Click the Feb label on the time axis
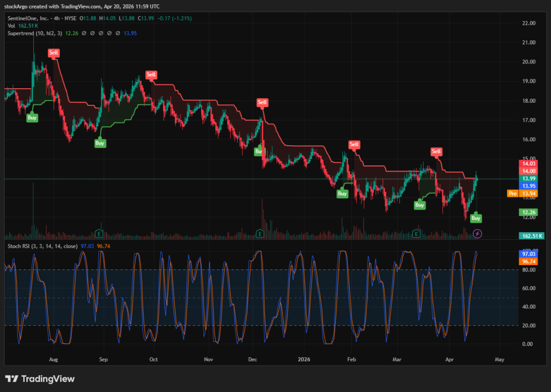The width and height of the screenshot is (551, 392). tap(352, 360)
